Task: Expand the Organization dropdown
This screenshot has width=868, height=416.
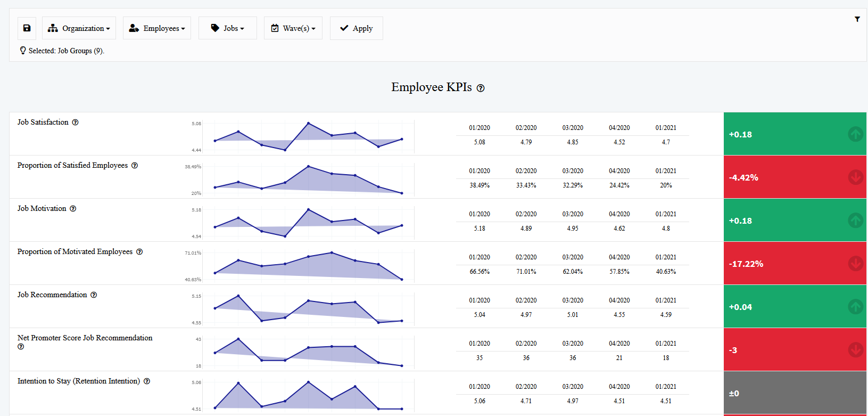Action: [79, 28]
